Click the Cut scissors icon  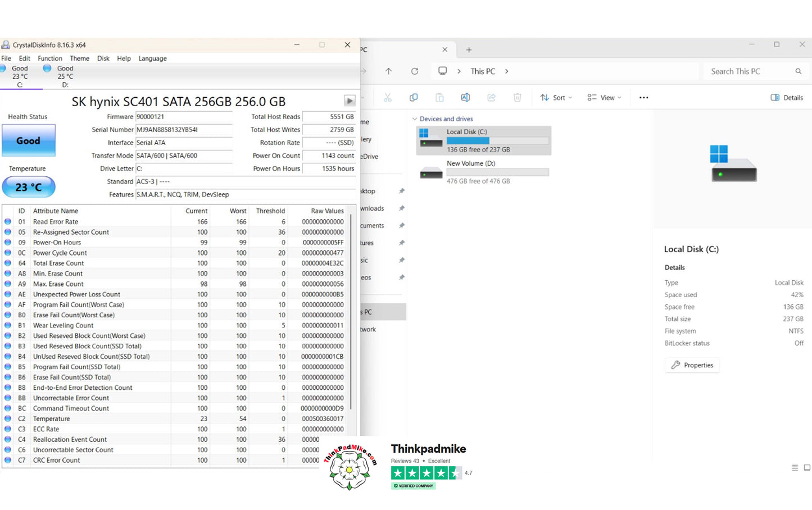387,98
